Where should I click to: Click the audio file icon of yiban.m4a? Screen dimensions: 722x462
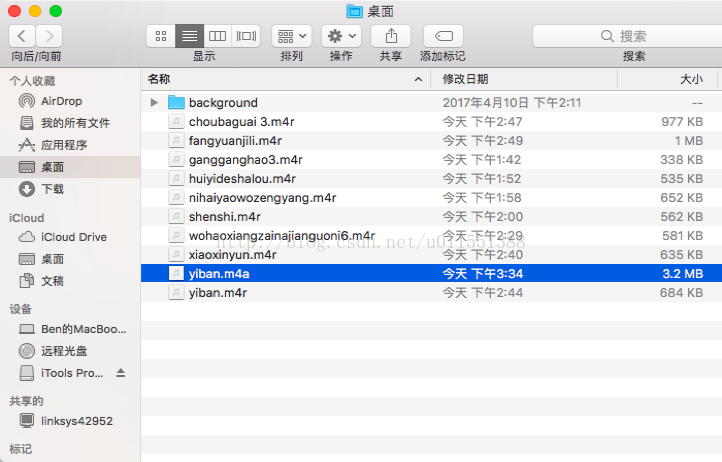(176, 274)
